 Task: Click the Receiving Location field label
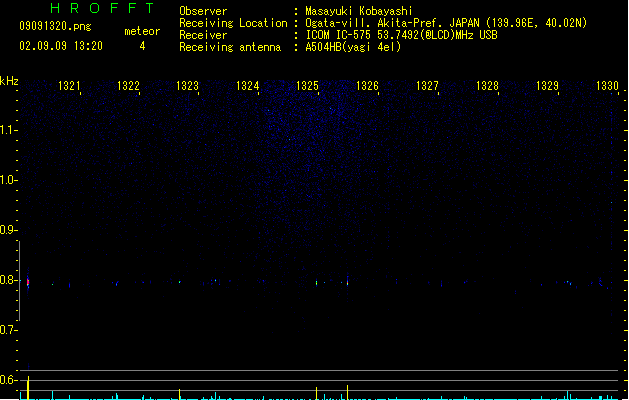[x=233, y=23]
